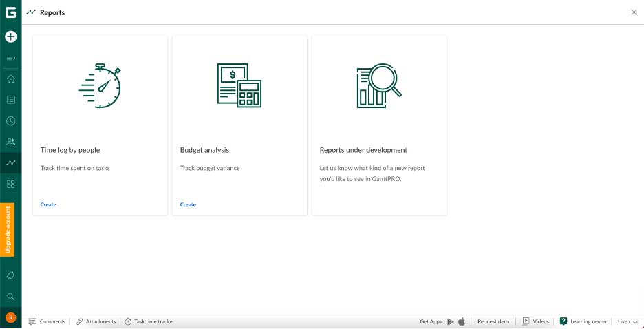Open the clock time log icon in sidebar
Screen dimensions: 644x329
click(x=11, y=120)
